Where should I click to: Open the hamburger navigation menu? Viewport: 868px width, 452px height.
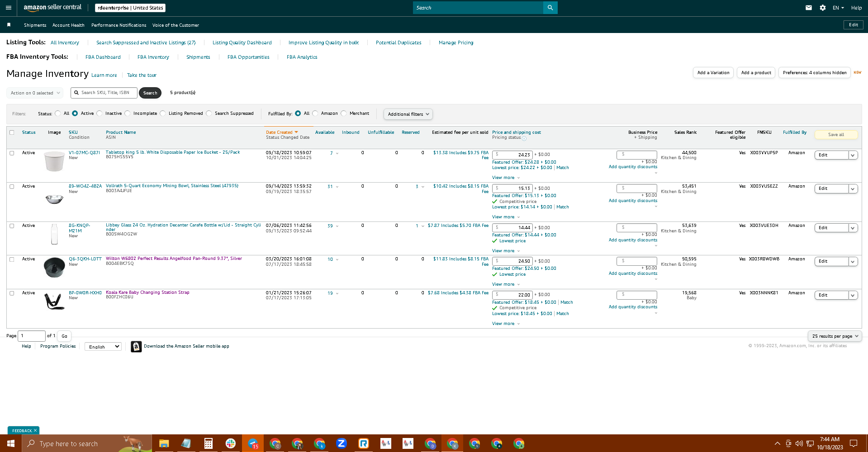[x=8, y=8]
